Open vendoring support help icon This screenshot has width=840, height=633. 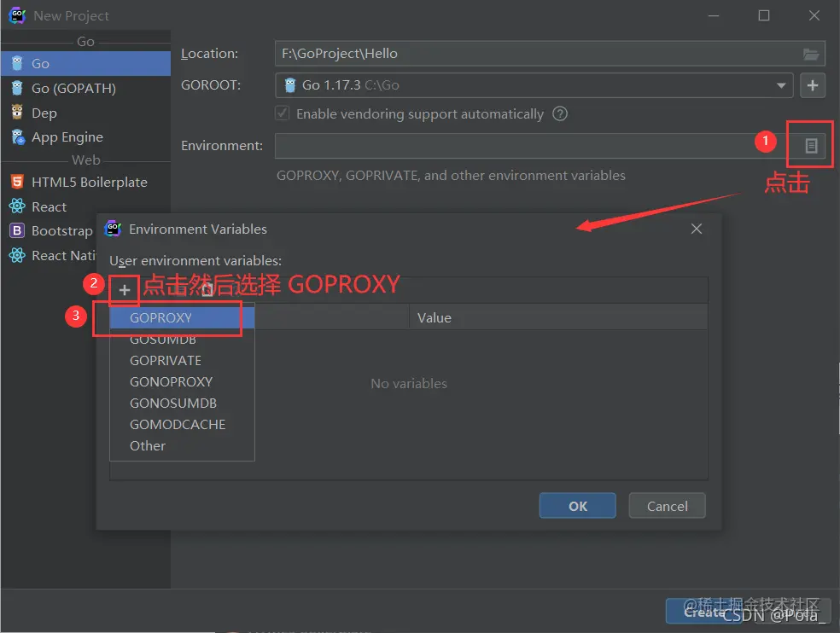[560, 113]
